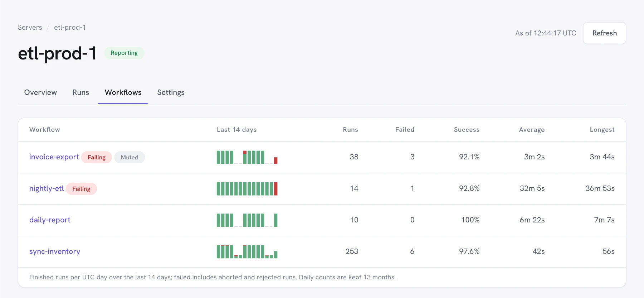Click the 36m 53s longest duration
644x298 pixels.
[x=600, y=188]
